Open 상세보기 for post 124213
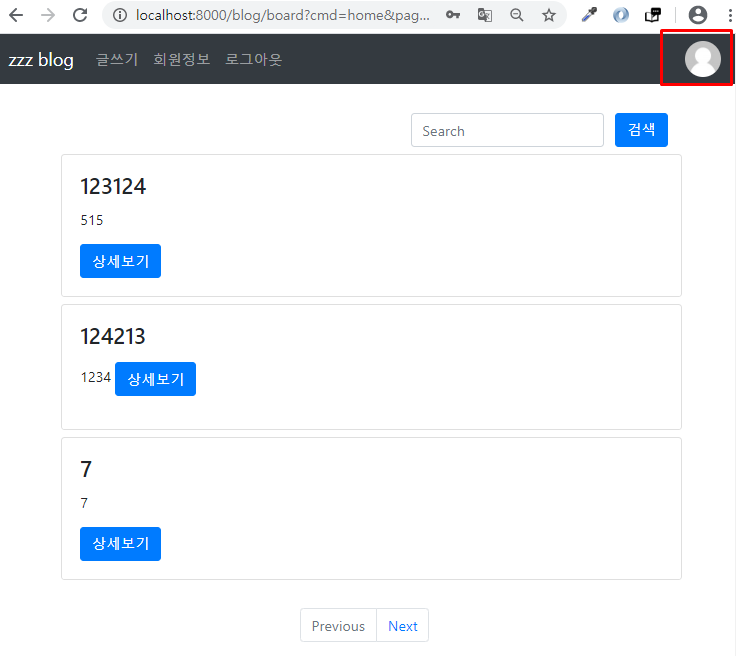Image resolution: width=736 pixels, height=656 pixels. click(155, 379)
